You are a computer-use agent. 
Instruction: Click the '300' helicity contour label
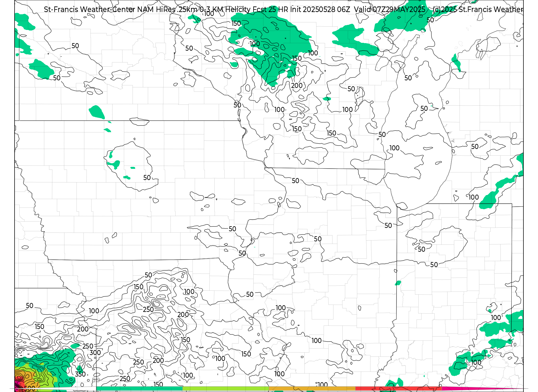pyautogui.click(x=95, y=353)
